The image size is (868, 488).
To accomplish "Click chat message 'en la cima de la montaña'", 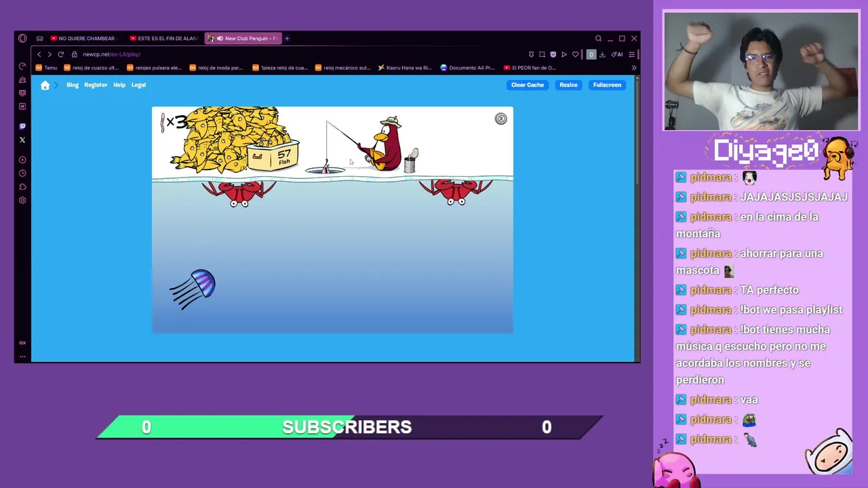I will click(747, 225).
